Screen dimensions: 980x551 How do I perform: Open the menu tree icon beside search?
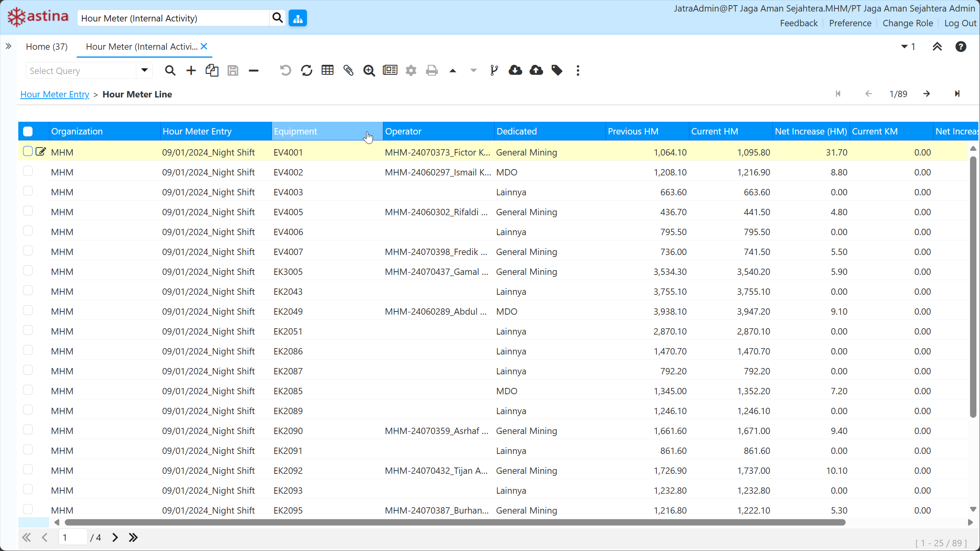tap(298, 18)
